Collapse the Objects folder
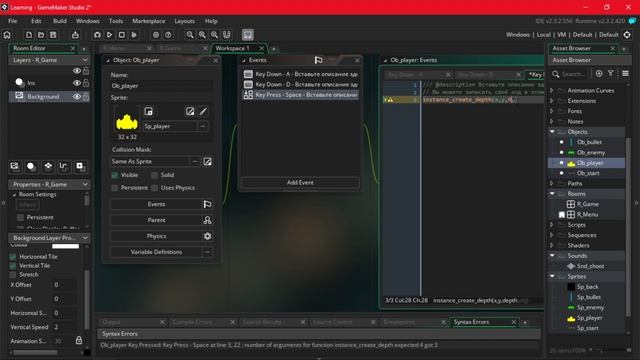The image size is (640, 360). [552, 132]
